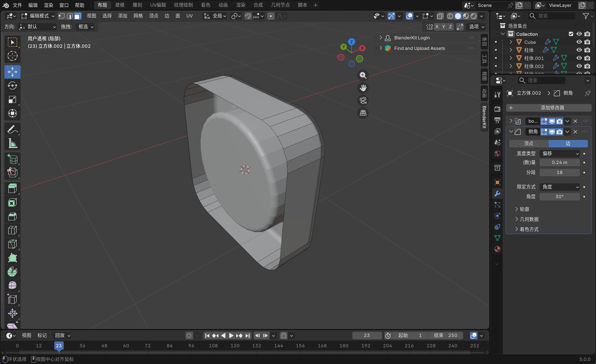The height and width of the screenshot is (364, 596).
Task: Expand the 柱体.001 tree item
Action: point(511,58)
